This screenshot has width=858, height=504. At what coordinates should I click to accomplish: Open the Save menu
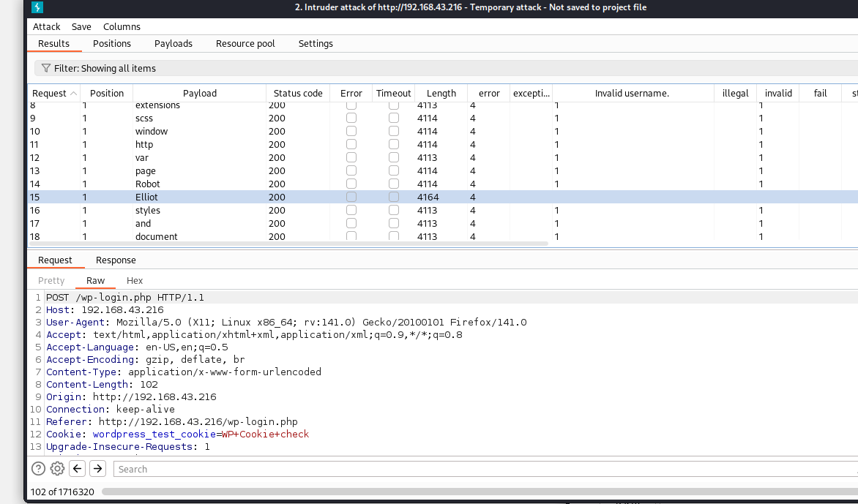[81, 26]
